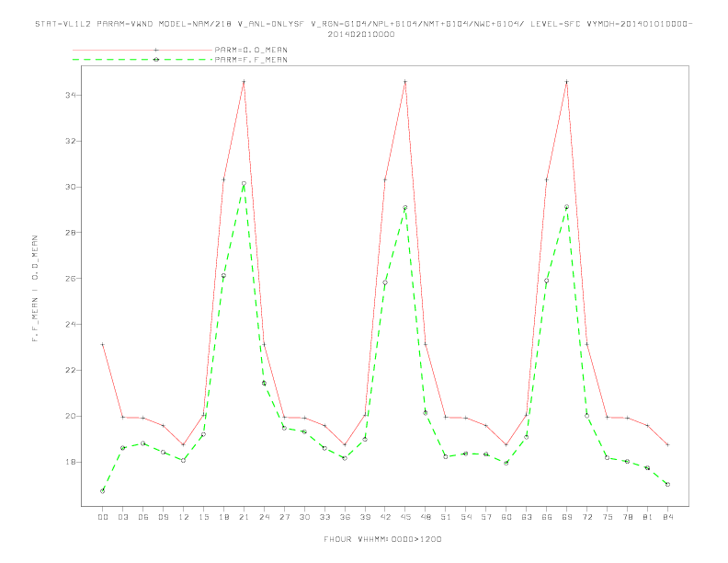Select green F.F_MEAN circle peak at hour 21
728x563 pixels.
[244, 183]
